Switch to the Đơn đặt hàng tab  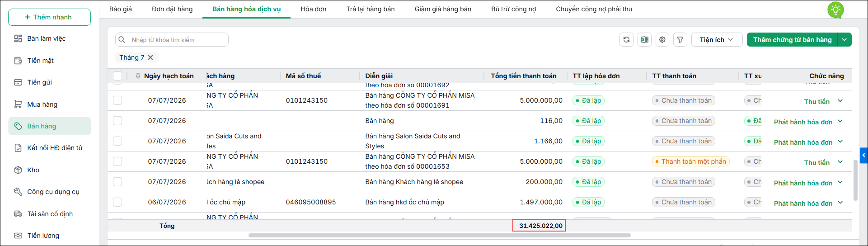click(172, 9)
